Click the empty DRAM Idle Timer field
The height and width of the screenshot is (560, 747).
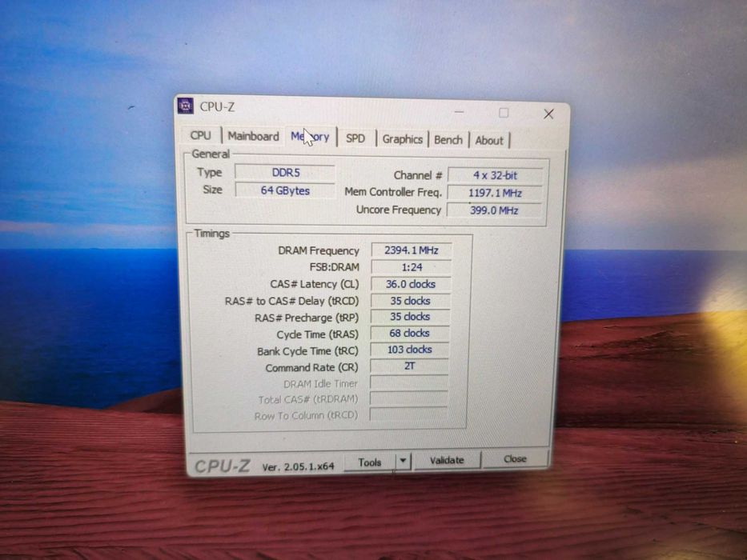tap(409, 382)
